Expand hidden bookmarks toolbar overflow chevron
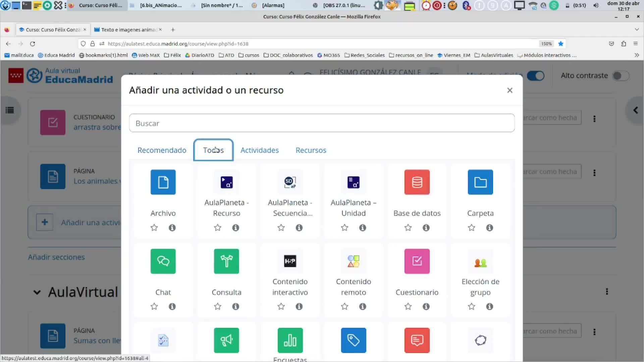 tap(637, 55)
